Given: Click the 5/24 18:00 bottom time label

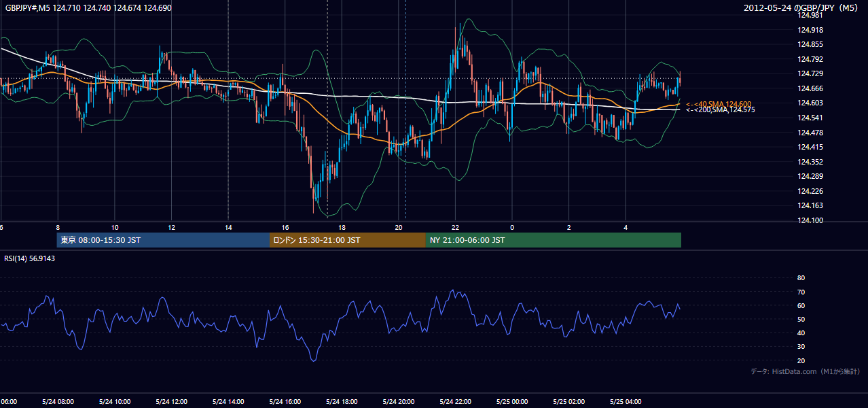Looking at the screenshot, I should click(342, 402).
